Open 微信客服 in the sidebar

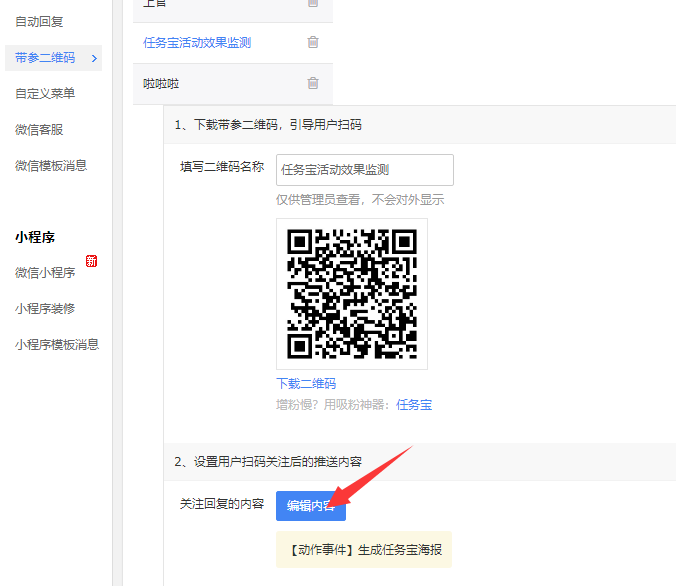tap(39, 130)
